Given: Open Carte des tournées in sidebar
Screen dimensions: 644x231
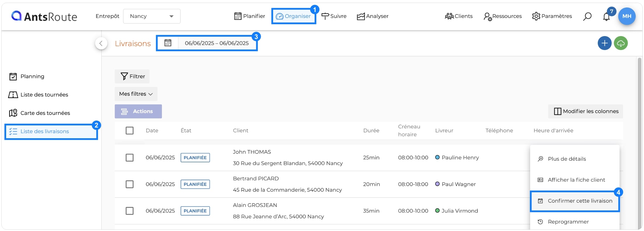Looking at the screenshot, I should tap(39, 113).
